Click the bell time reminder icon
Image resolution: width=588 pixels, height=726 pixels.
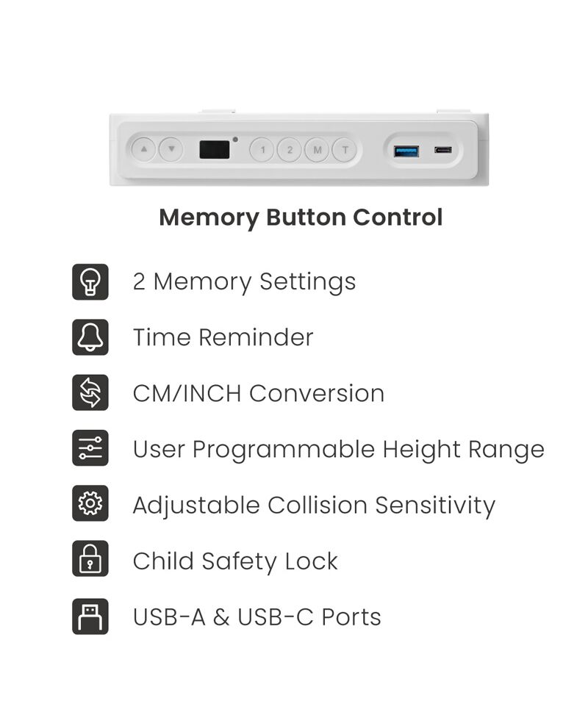click(90, 337)
